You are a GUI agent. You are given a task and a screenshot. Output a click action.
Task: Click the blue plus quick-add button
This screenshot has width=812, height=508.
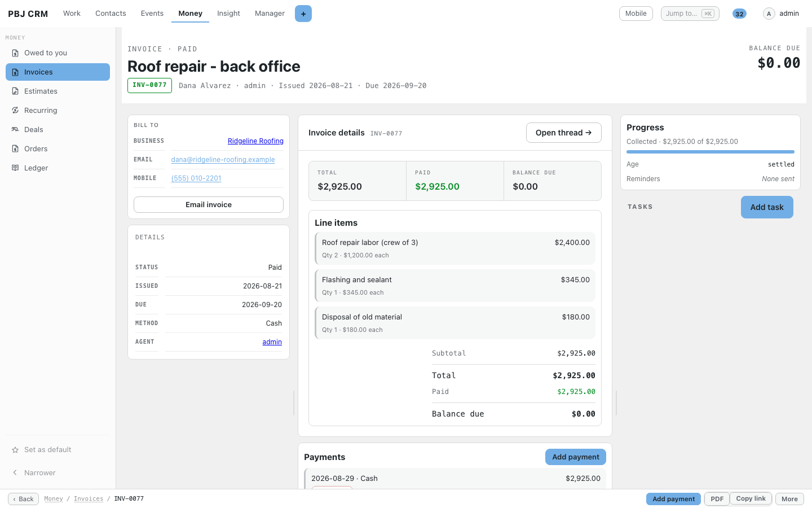tap(303, 14)
